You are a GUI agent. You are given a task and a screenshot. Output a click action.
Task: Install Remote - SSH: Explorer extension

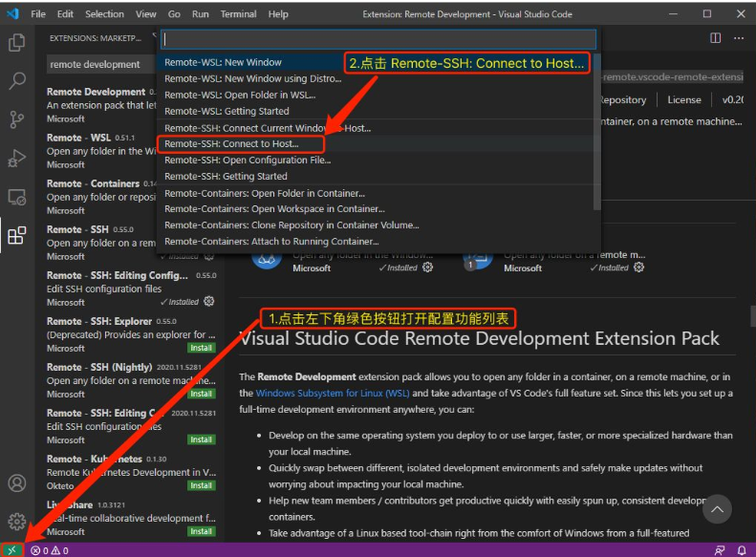201,348
